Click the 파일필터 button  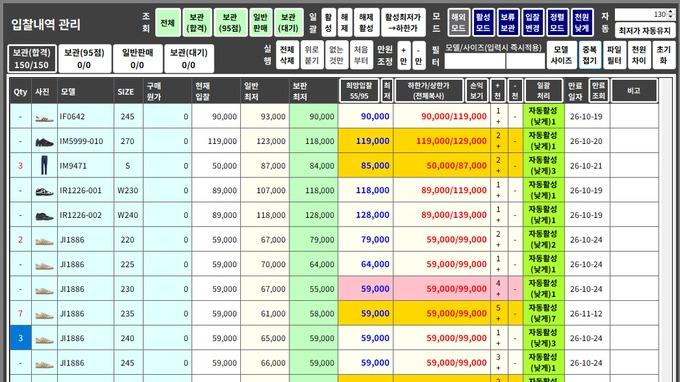coord(615,56)
